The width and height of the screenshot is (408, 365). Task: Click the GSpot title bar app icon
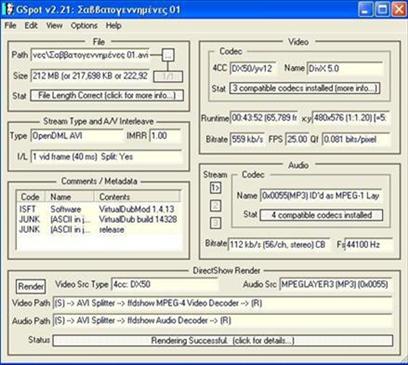(8, 9)
